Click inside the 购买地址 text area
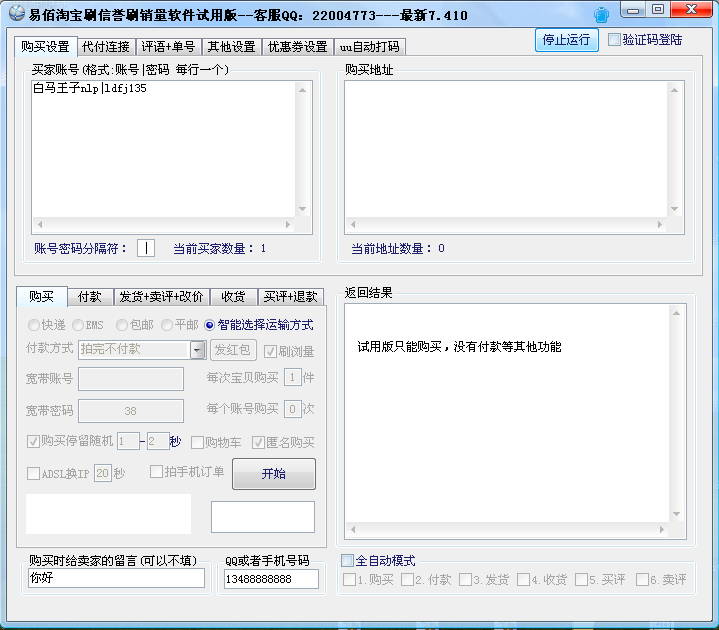 [506, 149]
